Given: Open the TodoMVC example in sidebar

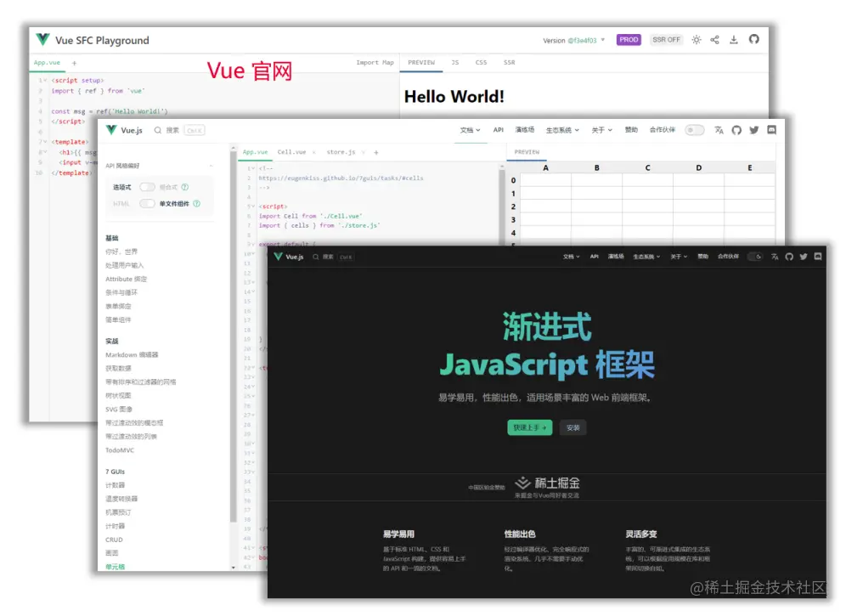Looking at the screenshot, I should coord(120,450).
